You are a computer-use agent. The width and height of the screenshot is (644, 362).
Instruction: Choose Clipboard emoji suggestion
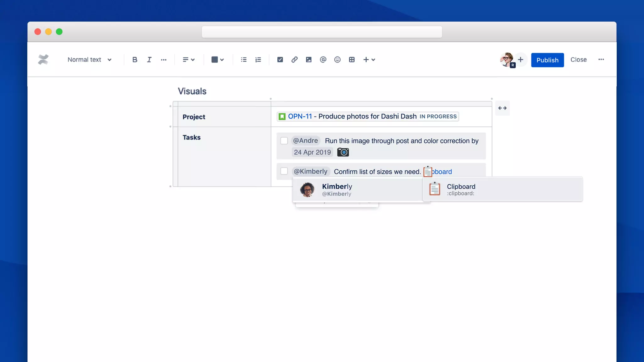pos(461,189)
